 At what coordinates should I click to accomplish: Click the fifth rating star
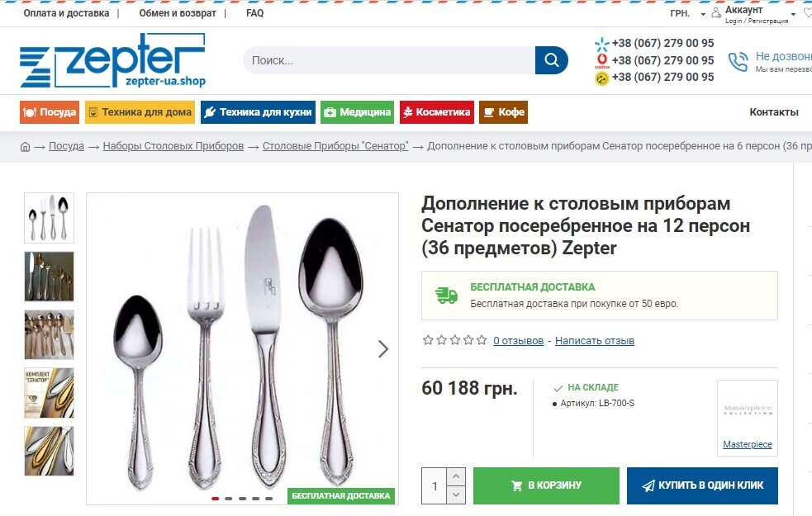tap(482, 340)
